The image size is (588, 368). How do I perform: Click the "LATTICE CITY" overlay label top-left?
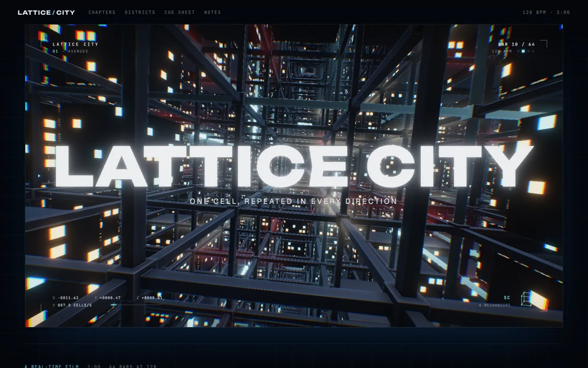pyautogui.click(x=75, y=45)
